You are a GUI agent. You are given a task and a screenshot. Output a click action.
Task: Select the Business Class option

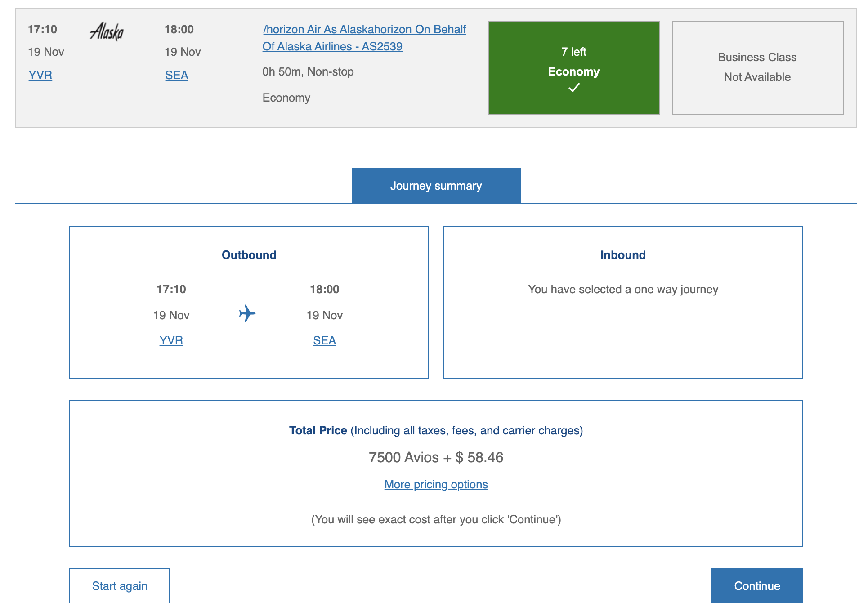click(756, 67)
